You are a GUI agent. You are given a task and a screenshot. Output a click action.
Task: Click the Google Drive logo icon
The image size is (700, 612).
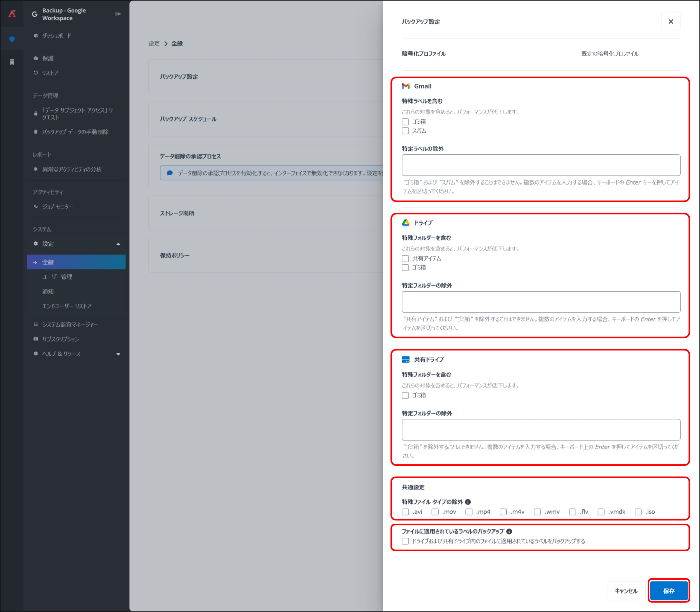click(406, 223)
